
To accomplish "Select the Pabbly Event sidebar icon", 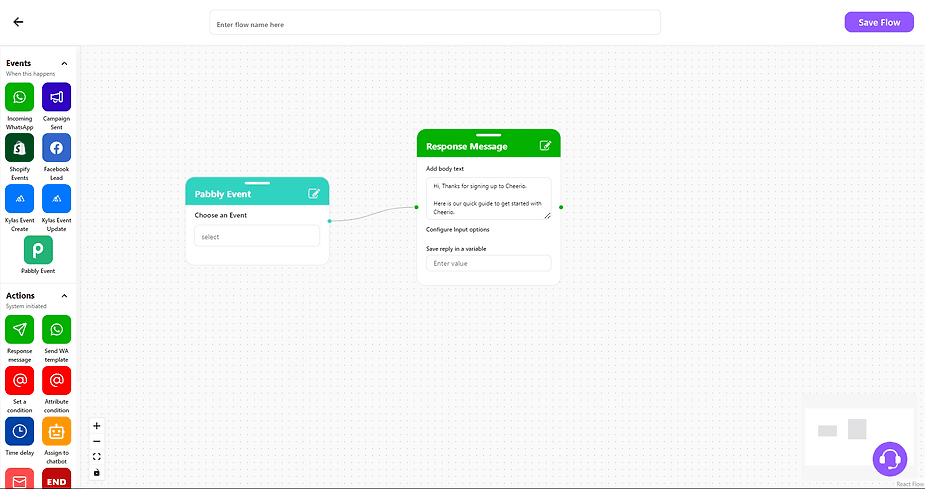I will point(38,250).
